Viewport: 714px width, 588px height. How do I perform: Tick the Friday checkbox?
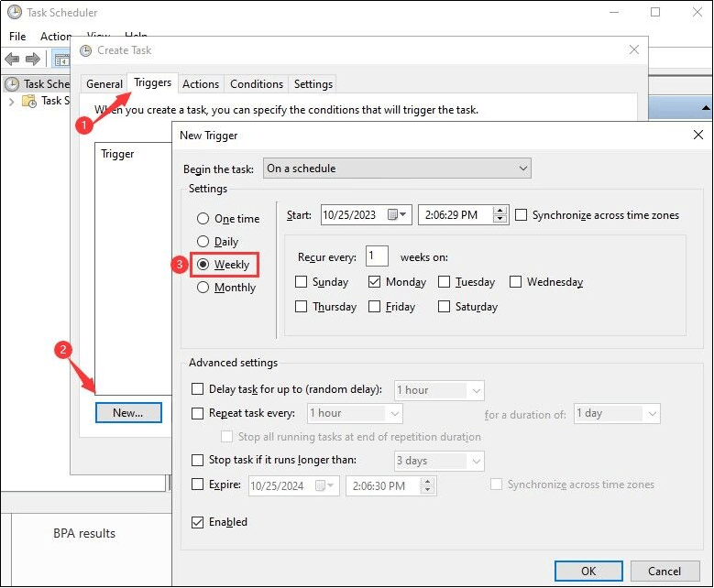374,306
